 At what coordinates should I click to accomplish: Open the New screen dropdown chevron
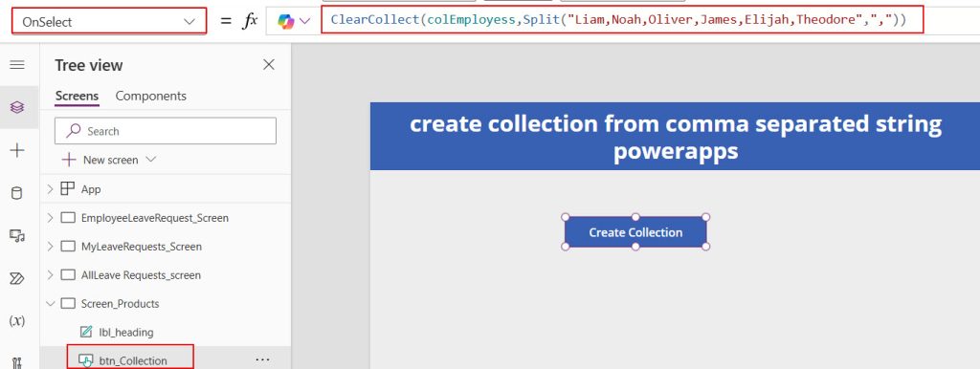150,160
